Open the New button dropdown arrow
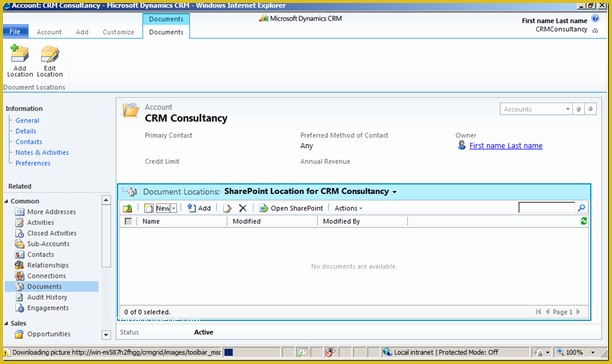 (174, 208)
